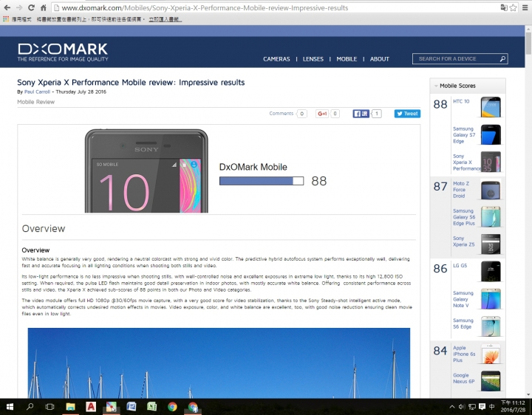Viewport: 532px width, 415px height.
Task: Click the browser address bar URL
Action: (205, 8)
